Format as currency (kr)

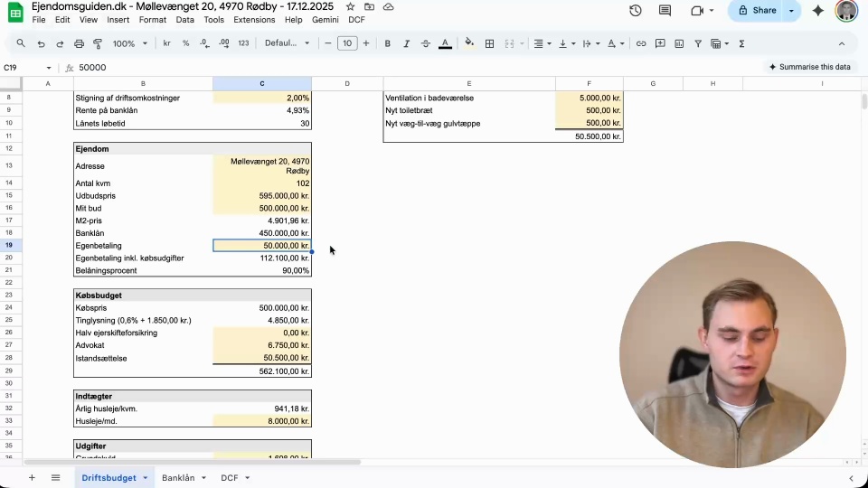(166, 43)
